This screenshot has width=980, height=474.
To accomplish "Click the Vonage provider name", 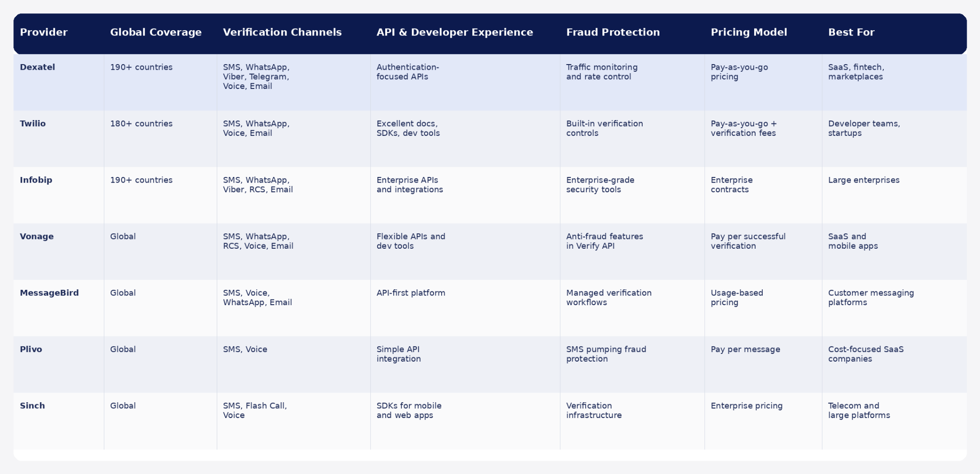I will 36,236.
